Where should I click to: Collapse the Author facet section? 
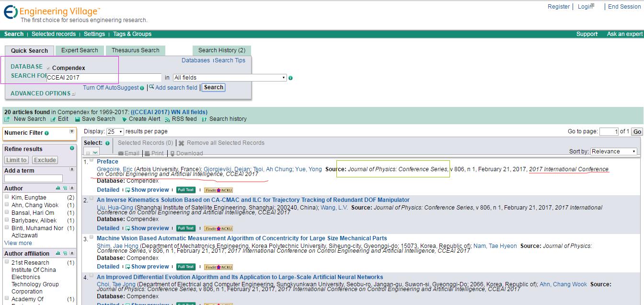click(x=72, y=188)
